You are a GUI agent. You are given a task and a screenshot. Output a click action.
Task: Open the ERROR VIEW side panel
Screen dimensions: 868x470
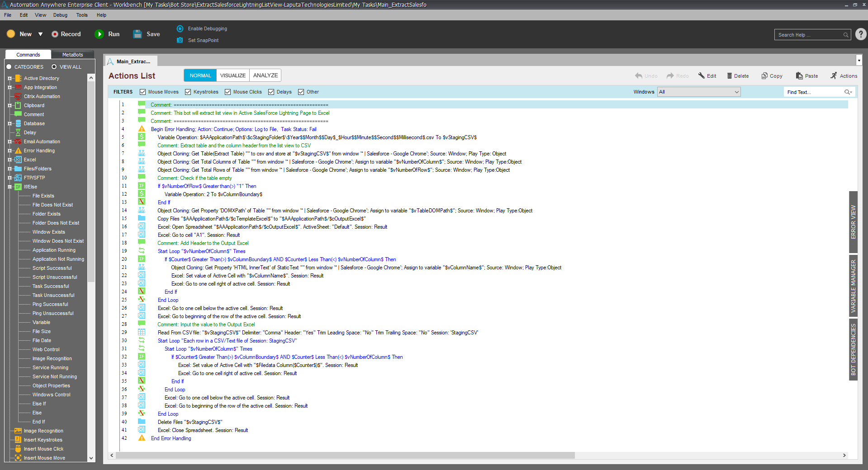coord(854,222)
